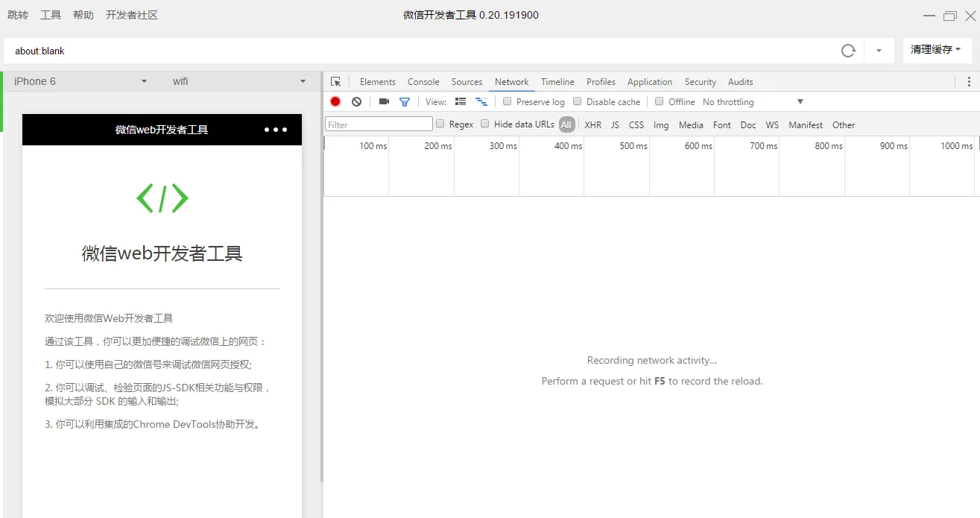
Task: Clear network requests with the block icon
Action: pos(356,101)
